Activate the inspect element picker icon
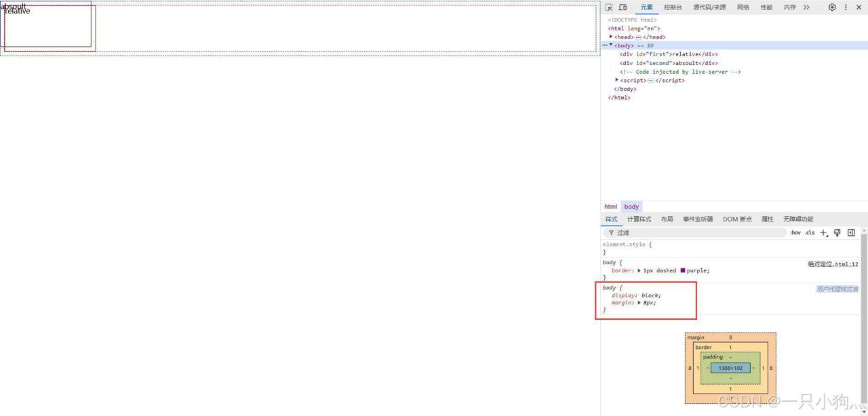The height and width of the screenshot is (416, 868). pyautogui.click(x=609, y=7)
